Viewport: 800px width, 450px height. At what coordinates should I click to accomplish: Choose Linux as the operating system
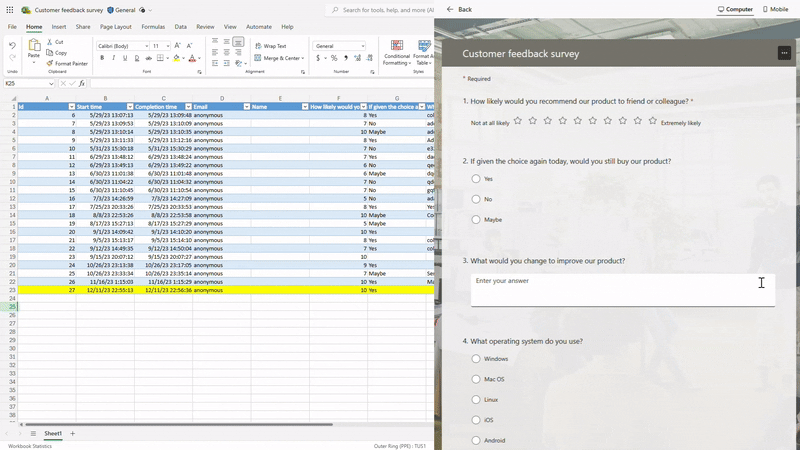(x=476, y=400)
